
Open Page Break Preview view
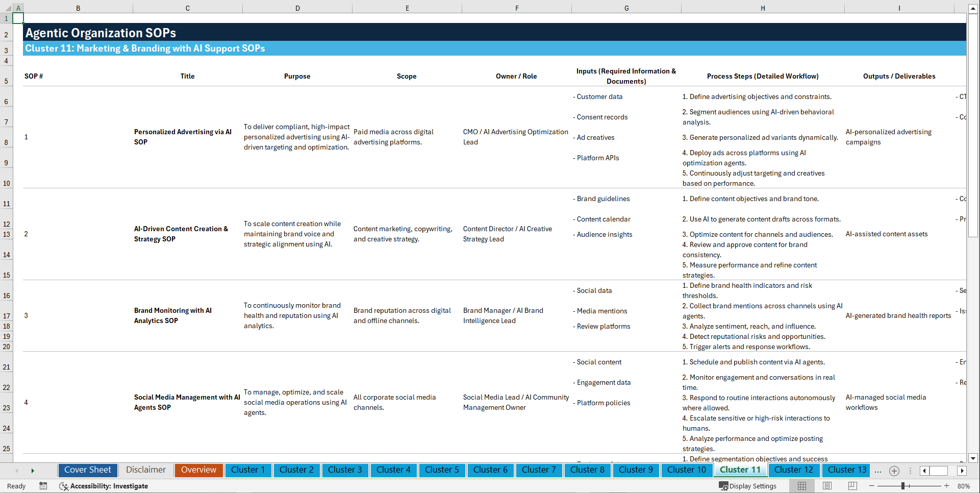[853, 486]
